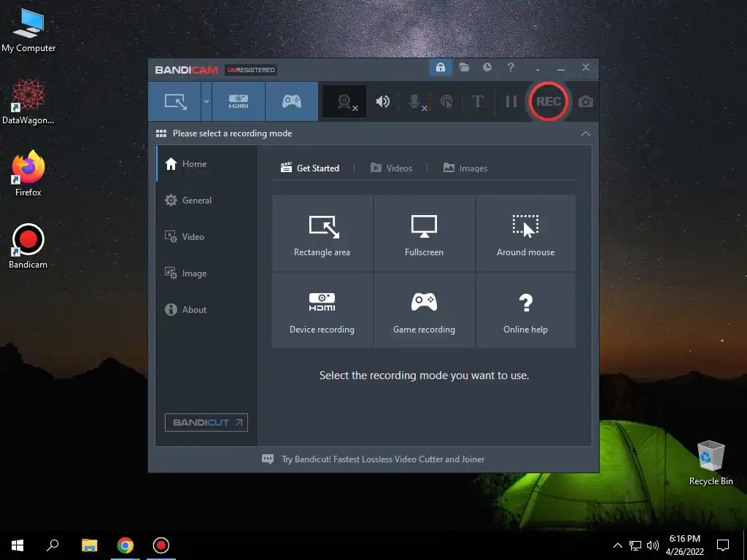Select HDMI device recording mode in toolbar

[239, 101]
